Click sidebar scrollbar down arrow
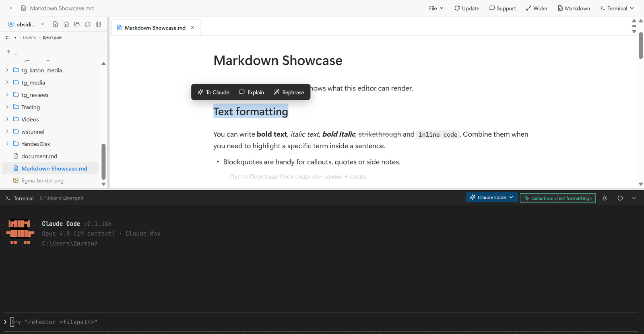Viewport: 644px width, 334px height. coord(103,184)
